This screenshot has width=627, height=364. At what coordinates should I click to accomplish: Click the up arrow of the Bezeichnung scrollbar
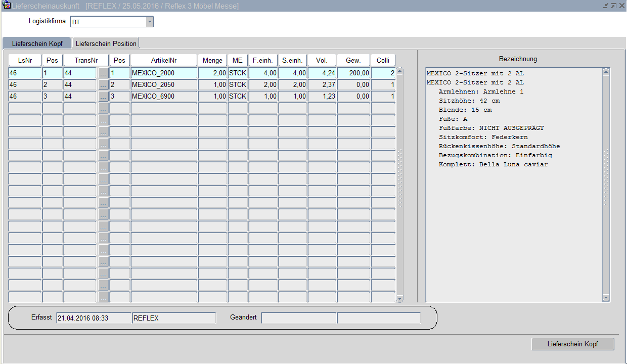tap(606, 72)
